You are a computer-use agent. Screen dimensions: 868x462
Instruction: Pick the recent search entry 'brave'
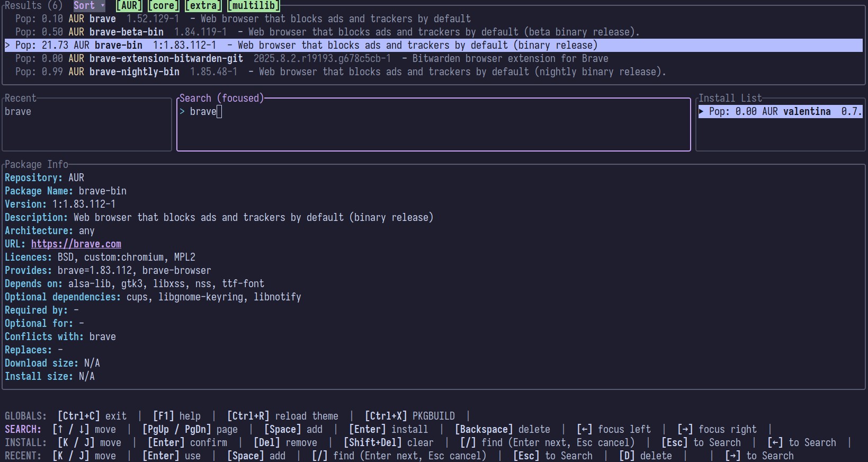click(18, 111)
